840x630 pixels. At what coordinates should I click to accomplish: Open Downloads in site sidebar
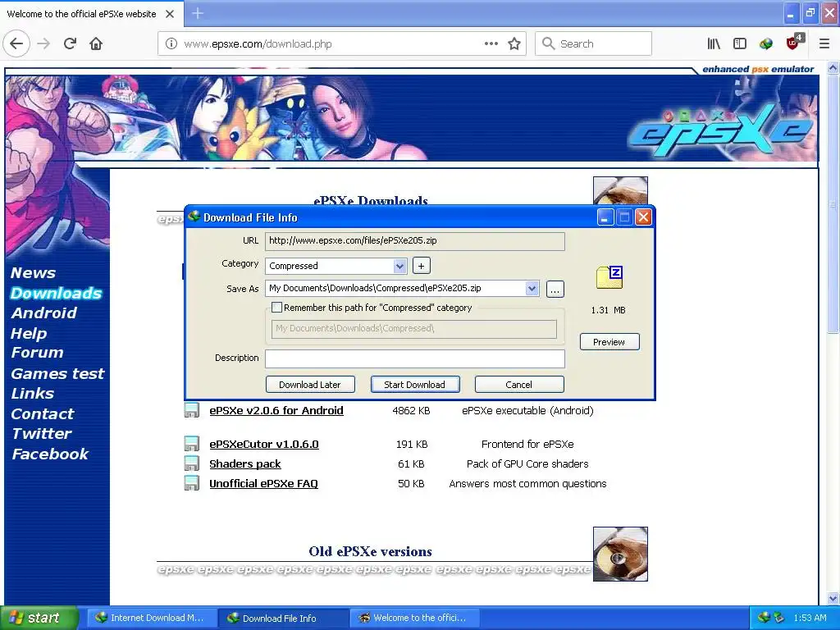(57, 293)
